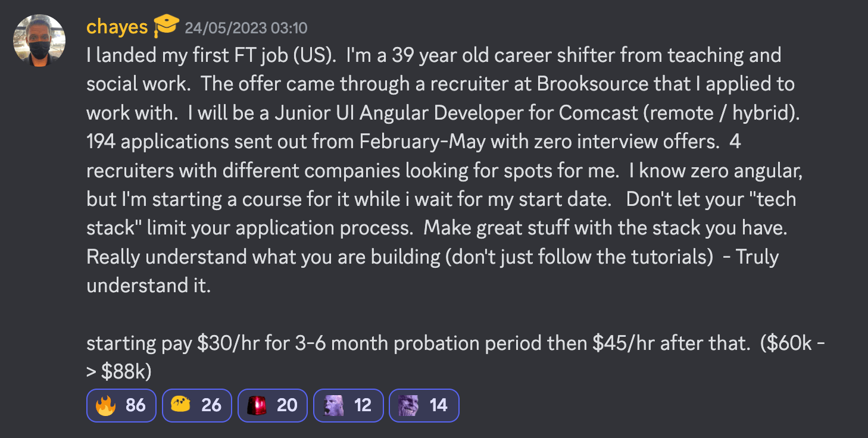Click the red siren emoji icon itself
This screenshot has height=438, width=868.
tap(257, 405)
